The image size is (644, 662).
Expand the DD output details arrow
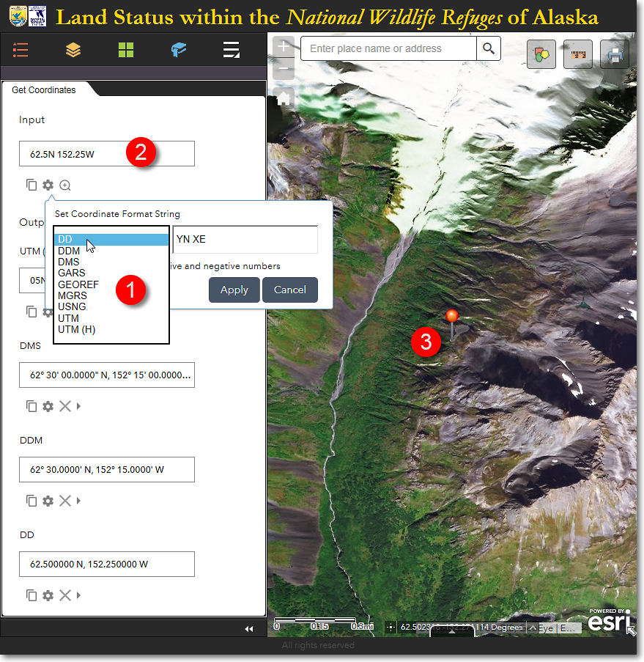[x=78, y=595]
